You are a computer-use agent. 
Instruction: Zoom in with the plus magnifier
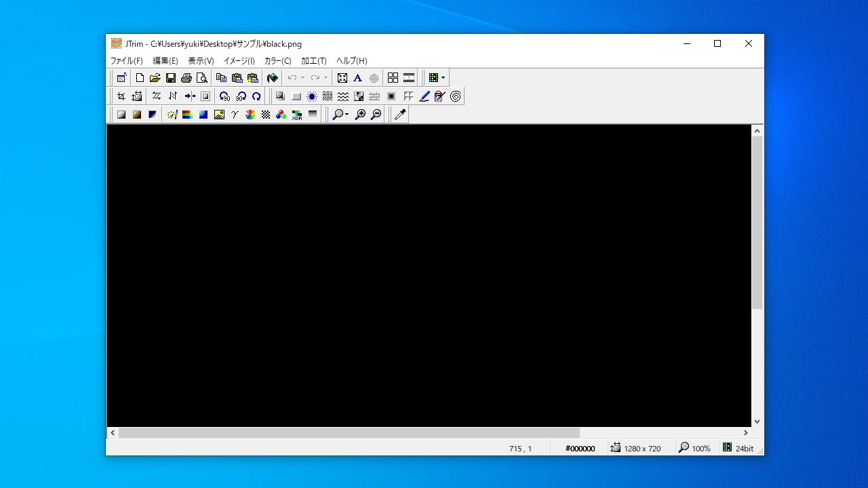[x=360, y=115]
